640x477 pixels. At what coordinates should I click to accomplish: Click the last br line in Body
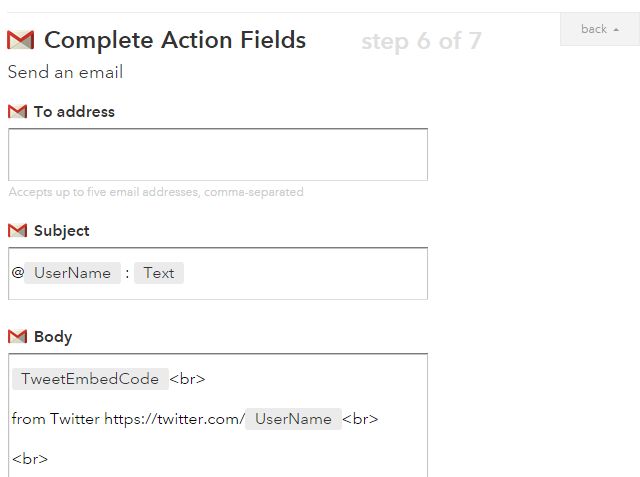[x=30, y=459]
